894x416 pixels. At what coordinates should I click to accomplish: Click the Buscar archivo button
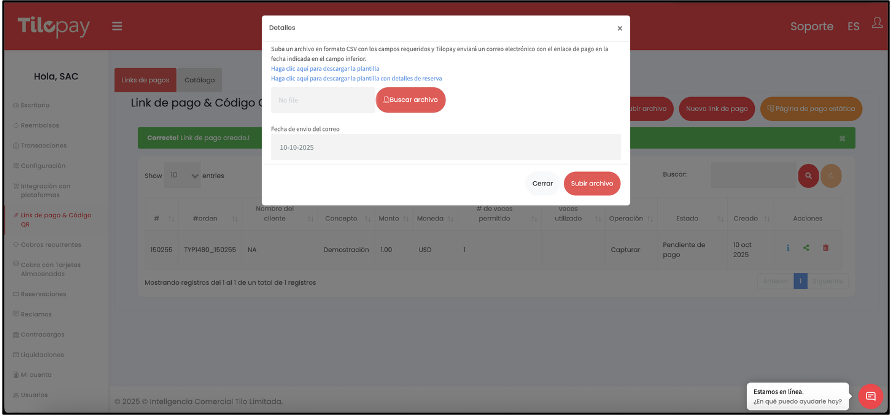411,100
